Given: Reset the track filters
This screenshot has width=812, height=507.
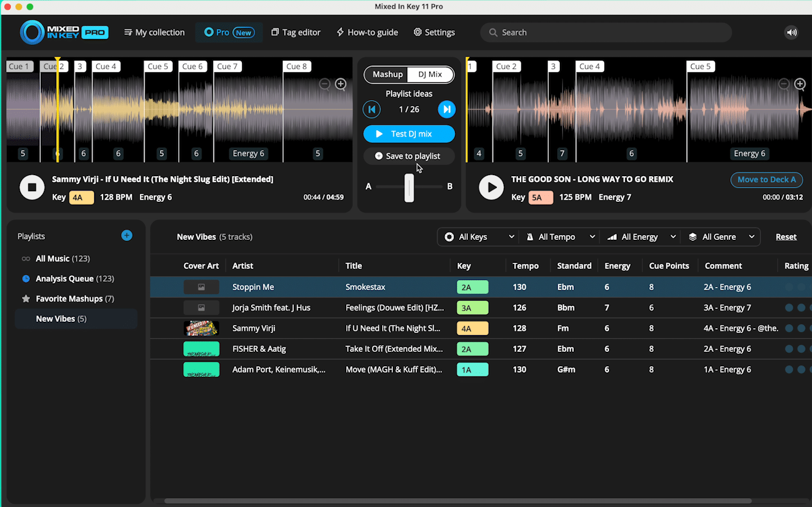Looking at the screenshot, I should tap(786, 237).
